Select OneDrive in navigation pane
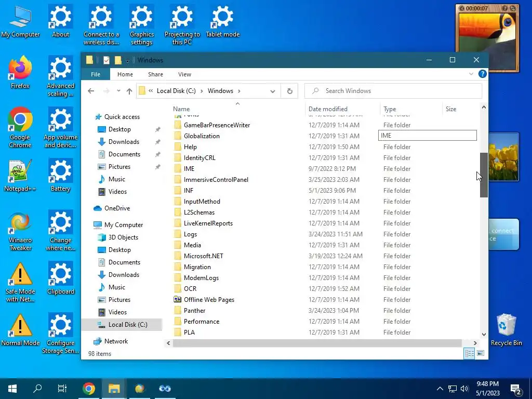The image size is (532, 399). click(x=117, y=208)
